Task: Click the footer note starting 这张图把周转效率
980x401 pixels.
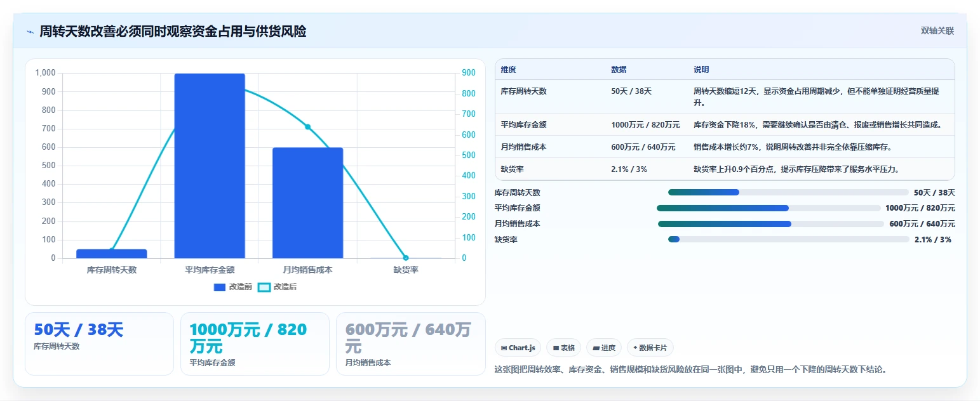Action: (690, 369)
